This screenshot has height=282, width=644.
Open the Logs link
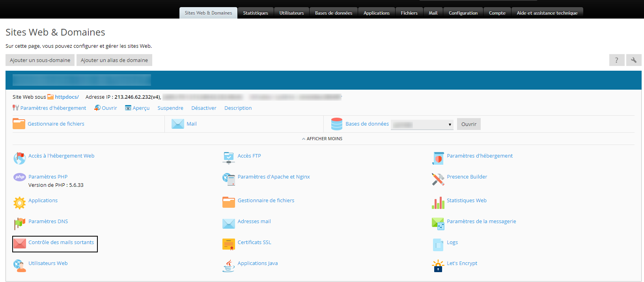coord(452,242)
